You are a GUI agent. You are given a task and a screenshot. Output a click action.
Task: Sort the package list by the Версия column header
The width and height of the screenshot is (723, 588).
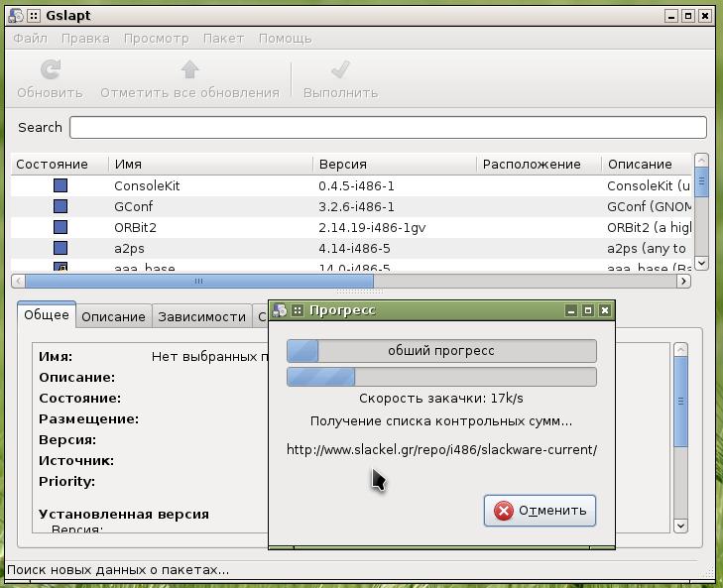click(395, 165)
